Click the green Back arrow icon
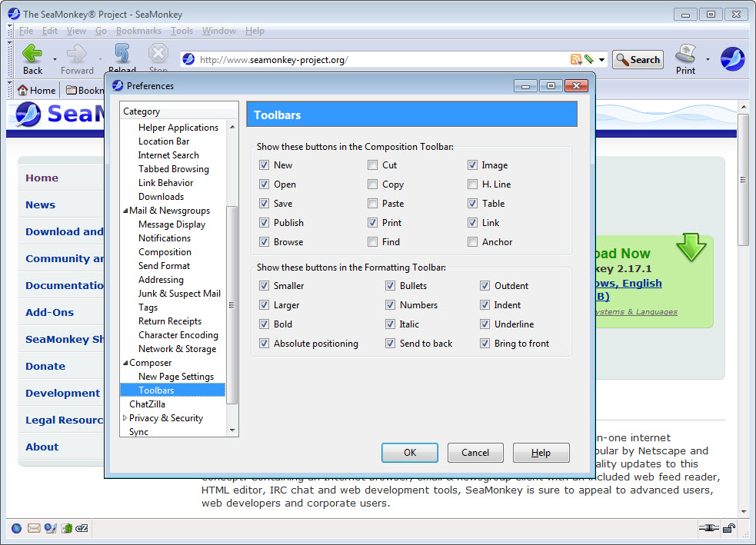The width and height of the screenshot is (756, 545). [x=32, y=54]
